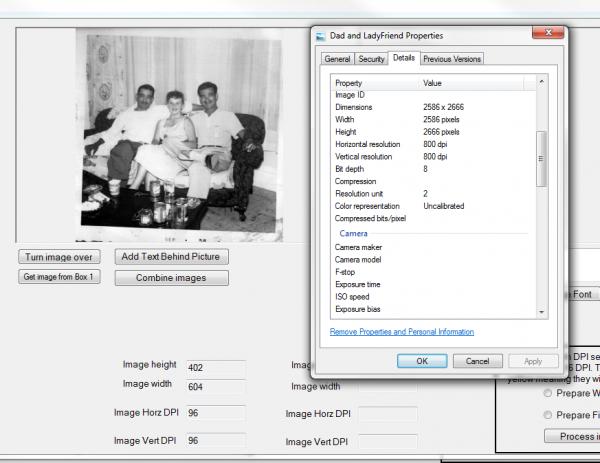Screen dimensions: 600x463
Task: Close the Dad and LadyFriend Properties dialog
Action: point(548,33)
